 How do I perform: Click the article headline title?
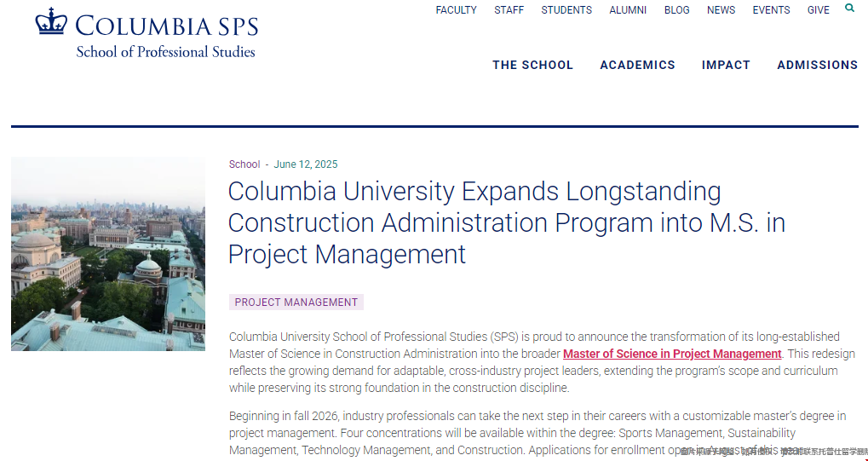pyautogui.click(x=506, y=222)
